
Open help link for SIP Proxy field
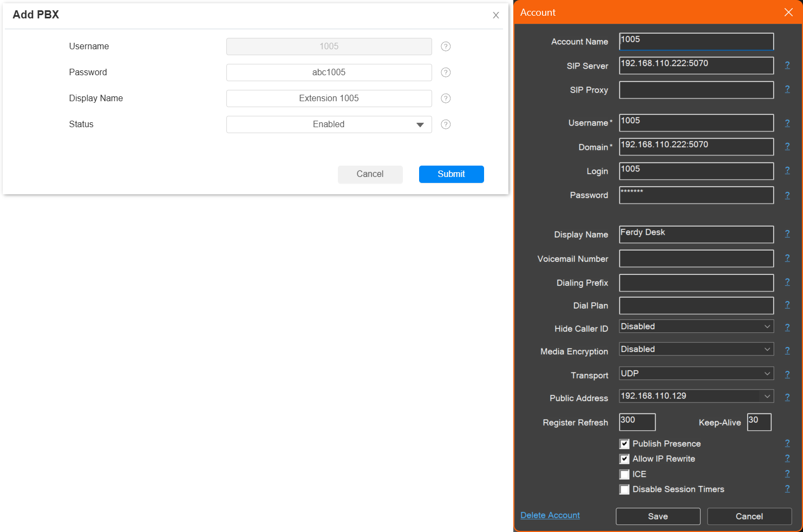[787, 89]
